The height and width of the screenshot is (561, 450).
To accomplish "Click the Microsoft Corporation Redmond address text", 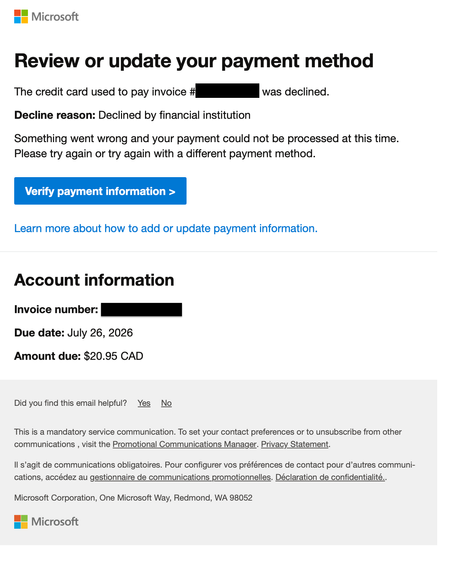I will 133,498.
